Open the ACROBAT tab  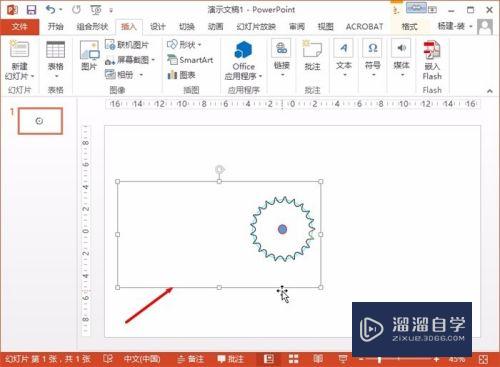coord(364,27)
